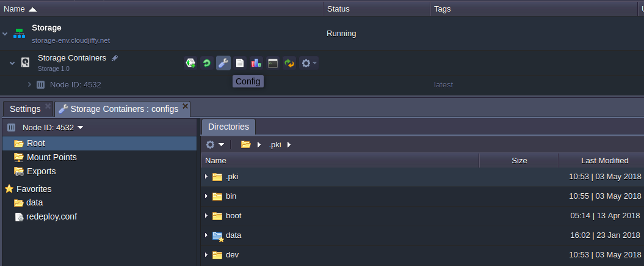This screenshot has width=644, height=266.
Task: Close the Settings tab
Action: [x=48, y=106]
